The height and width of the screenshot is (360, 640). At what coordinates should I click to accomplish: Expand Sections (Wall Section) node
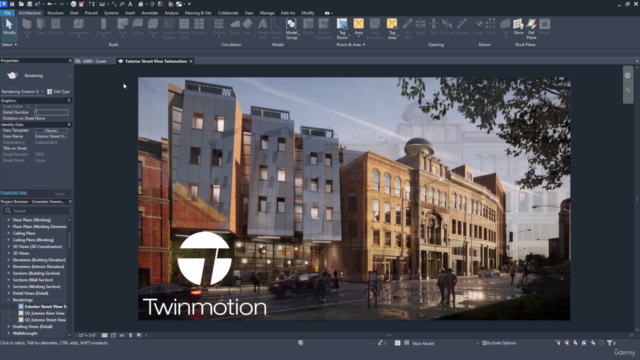tap(9, 280)
